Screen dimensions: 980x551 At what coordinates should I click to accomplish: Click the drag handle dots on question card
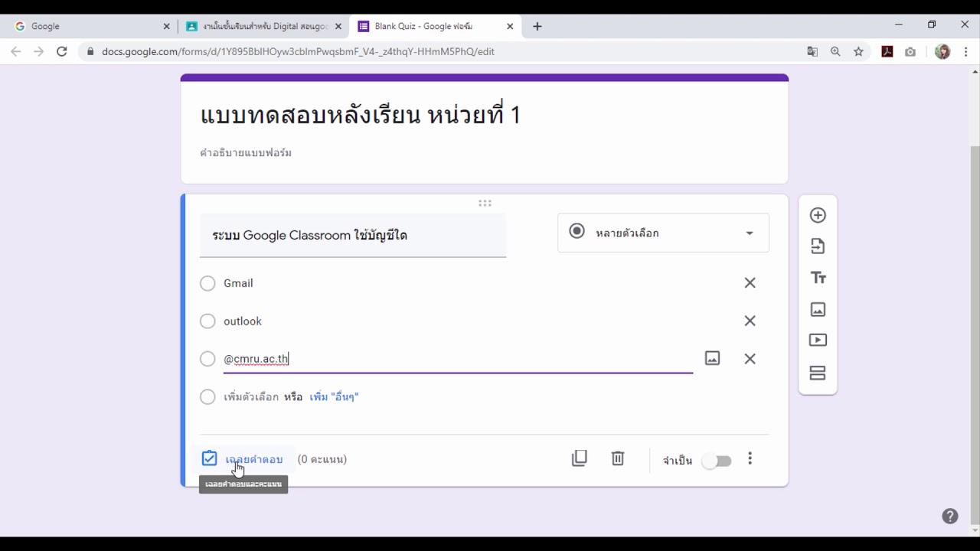(x=485, y=204)
